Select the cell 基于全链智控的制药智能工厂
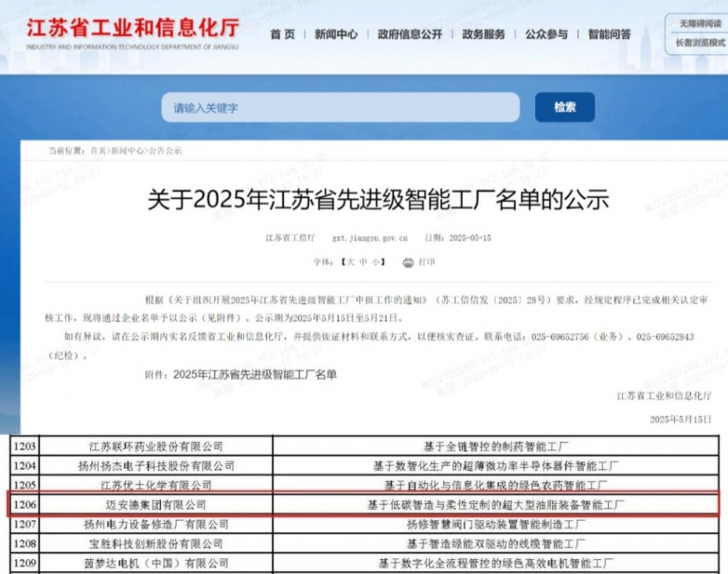This screenshot has height=574, width=728. 496,447
